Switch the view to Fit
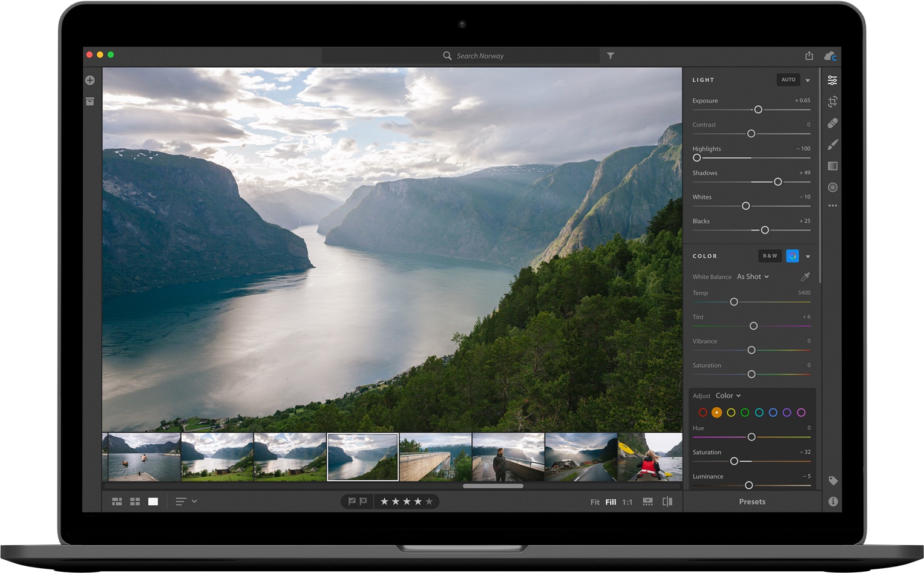This screenshot has width=924, height=573. [595, 502]
